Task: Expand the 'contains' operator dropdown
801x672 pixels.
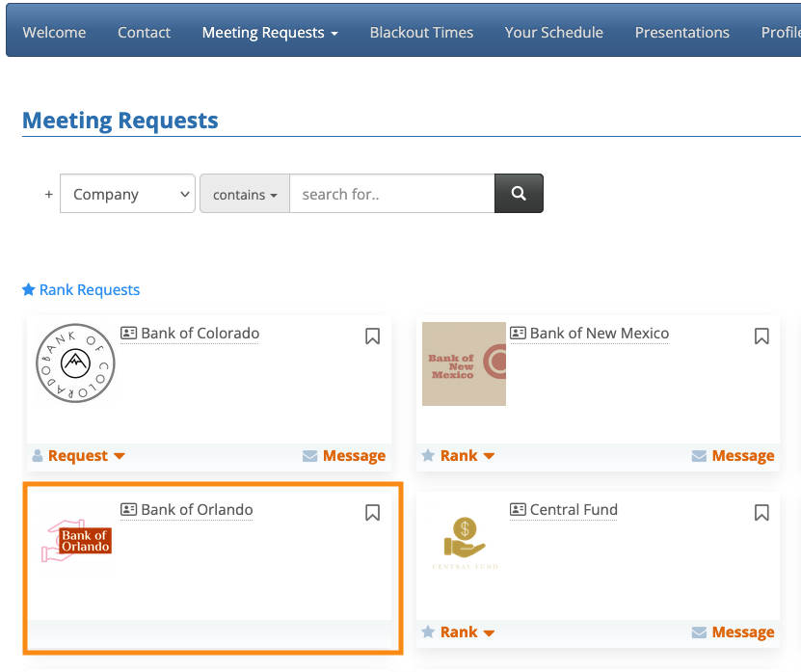Action: coord(245,194)
